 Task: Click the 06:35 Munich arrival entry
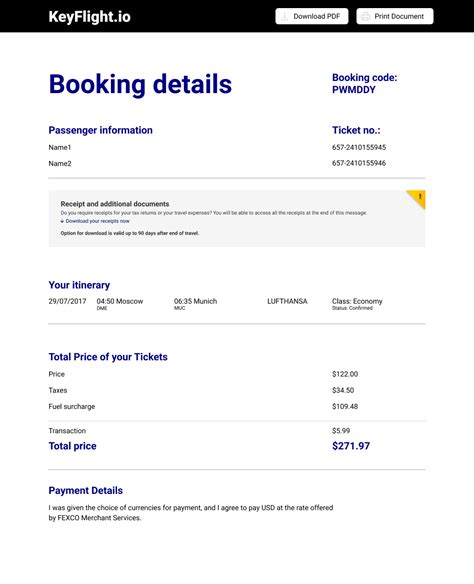(195, 301)
